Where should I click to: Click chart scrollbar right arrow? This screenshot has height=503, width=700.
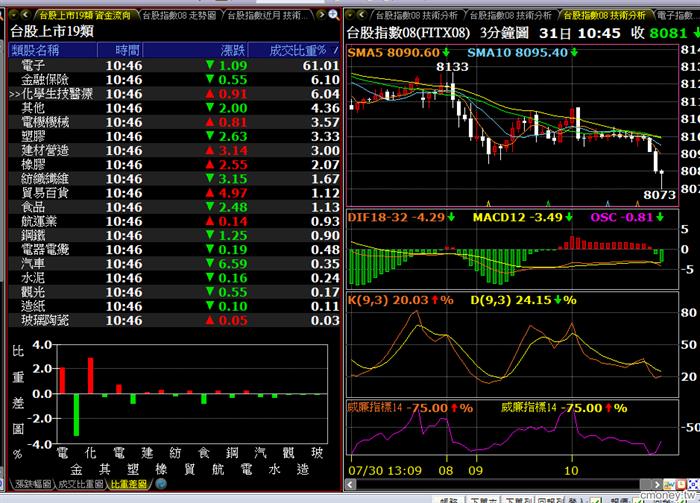click(x=657, y=484)
